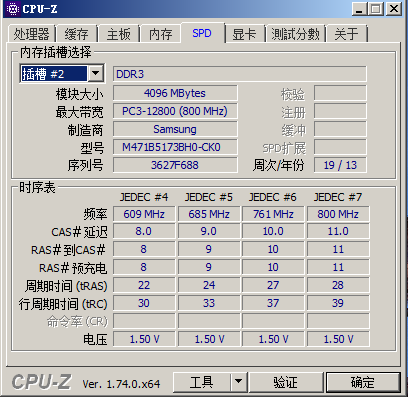Click the PC3-12800 (800 MHz) bandwidth value
Screen dimensions: 408x397
(175, 111)
